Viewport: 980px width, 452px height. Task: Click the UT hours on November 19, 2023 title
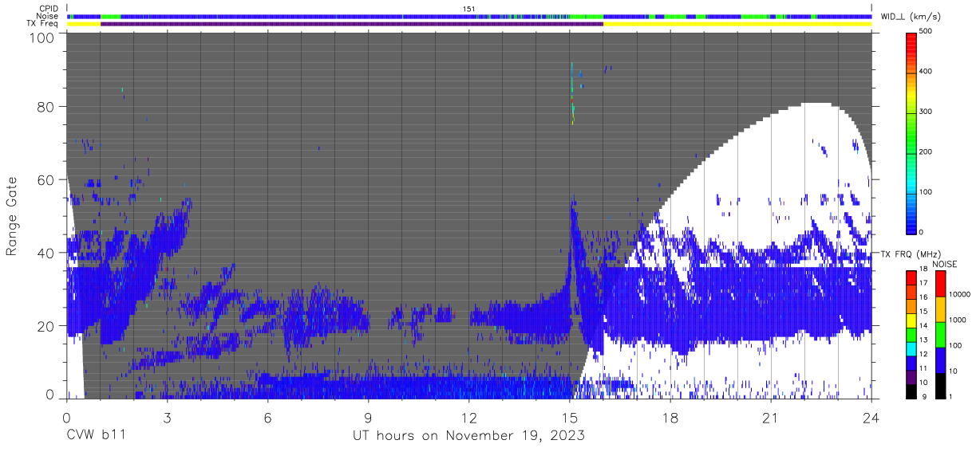pyautogui.click(x=469, y=436)
